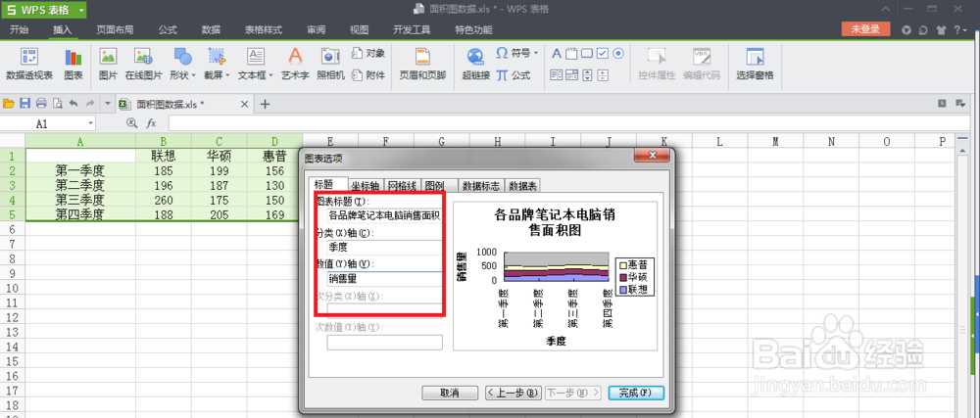Switch to the 开始 ribbon tab
980x418 pixels.
(x=20, y=30)
